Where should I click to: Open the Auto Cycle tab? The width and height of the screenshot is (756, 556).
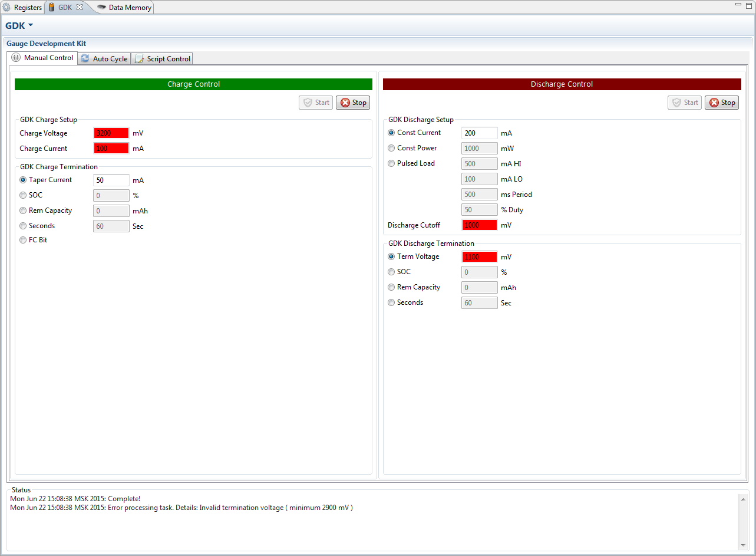pyautogui.click(x=104, y=59)
